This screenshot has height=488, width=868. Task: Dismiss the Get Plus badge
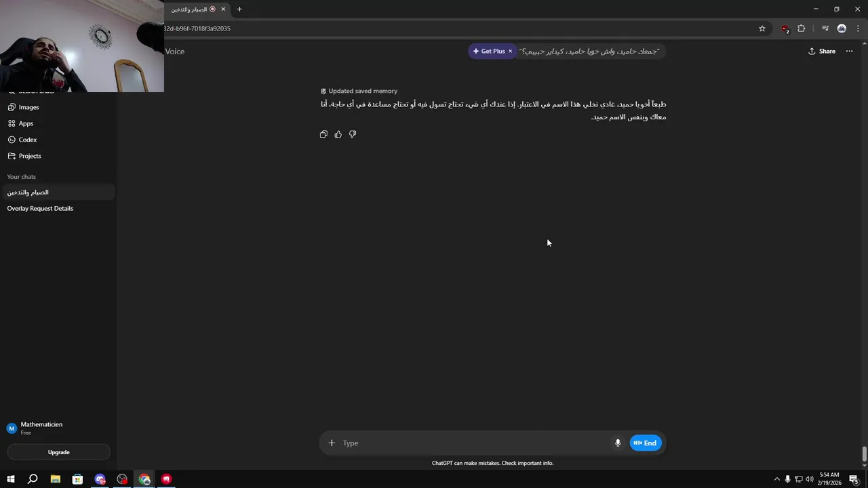click(x=511, y=52)
